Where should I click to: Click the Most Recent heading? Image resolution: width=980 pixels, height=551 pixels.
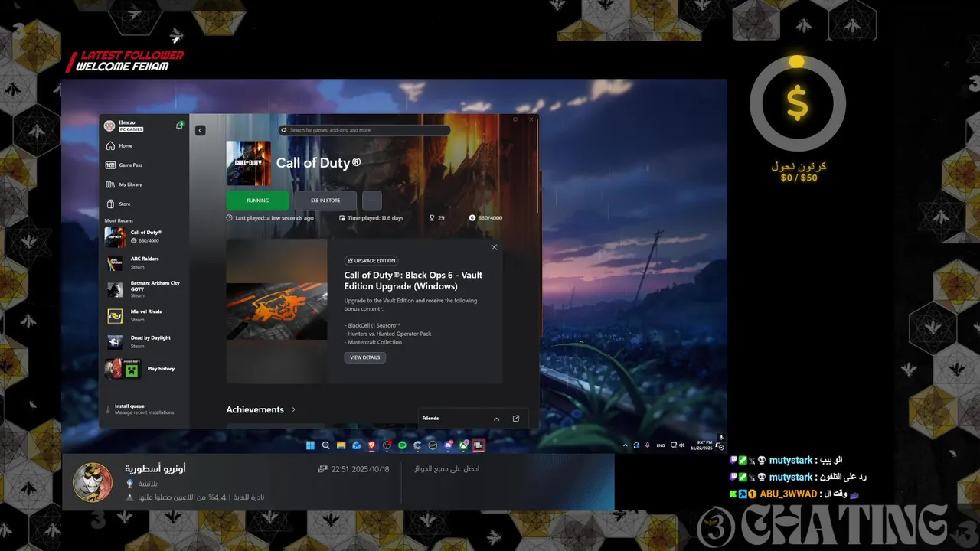point(119,220)
